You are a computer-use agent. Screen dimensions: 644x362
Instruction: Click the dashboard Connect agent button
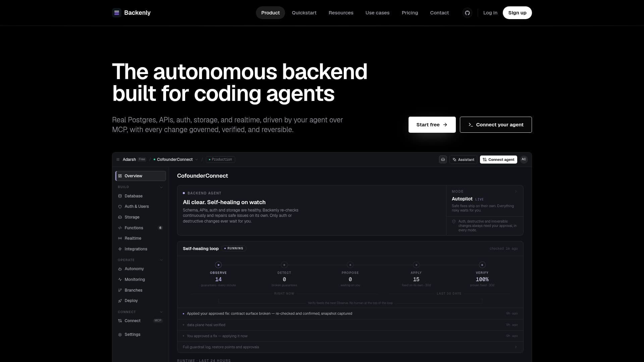point(498,160)
